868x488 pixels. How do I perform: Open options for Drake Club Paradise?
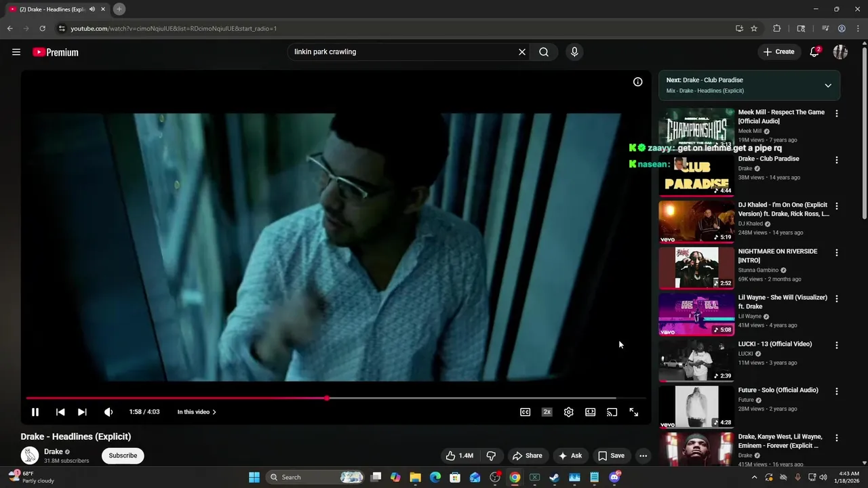click(836, 160)
